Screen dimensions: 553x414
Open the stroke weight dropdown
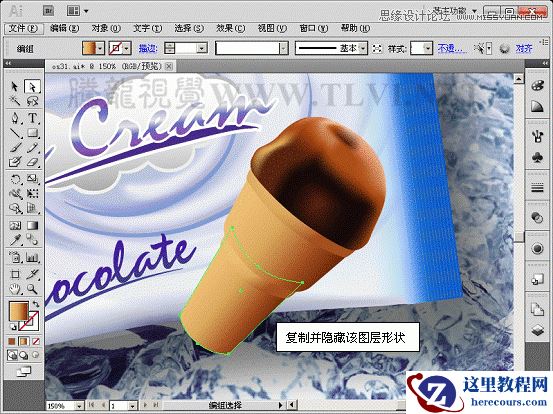pyautogui.click(x=202, y=48)
